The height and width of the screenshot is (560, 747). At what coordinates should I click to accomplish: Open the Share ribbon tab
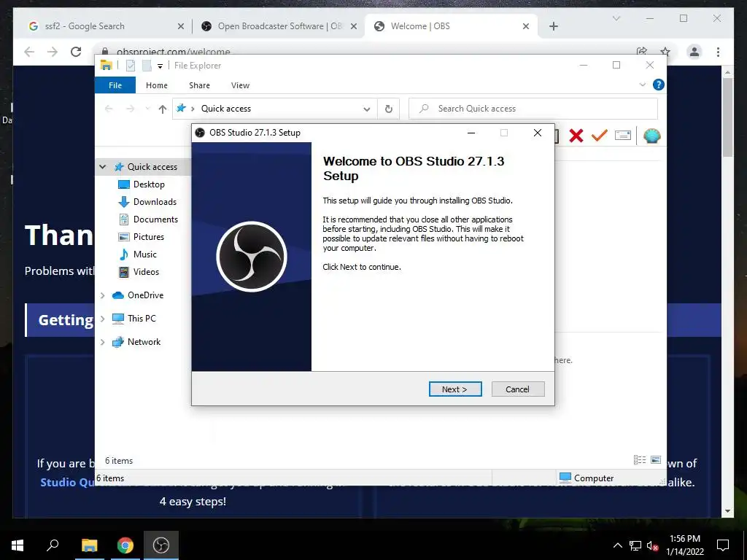point(199,85)
